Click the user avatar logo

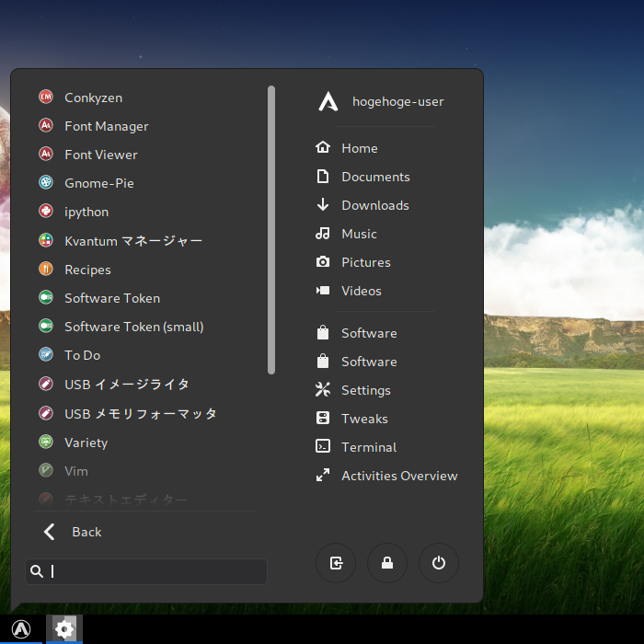click(x=328, y=101)
